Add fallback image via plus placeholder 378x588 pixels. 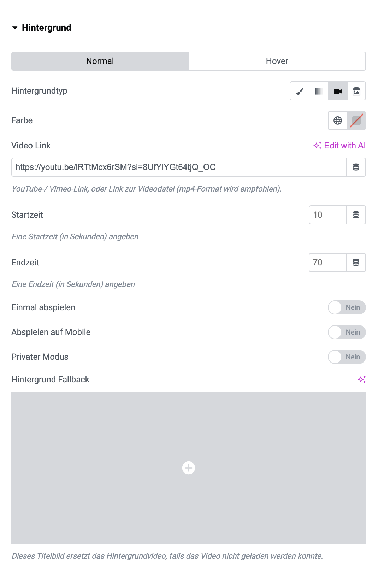189,468
